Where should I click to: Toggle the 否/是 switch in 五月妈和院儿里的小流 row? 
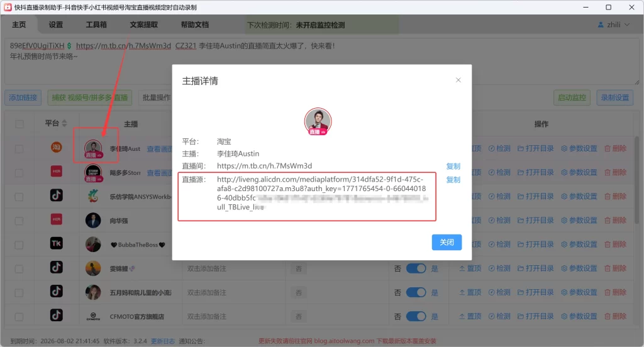[416, 292]
